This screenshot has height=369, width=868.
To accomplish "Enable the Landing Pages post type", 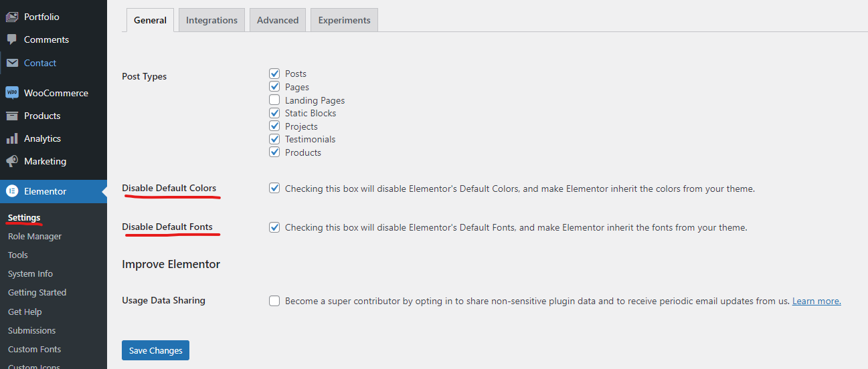I will click(274, 100).
